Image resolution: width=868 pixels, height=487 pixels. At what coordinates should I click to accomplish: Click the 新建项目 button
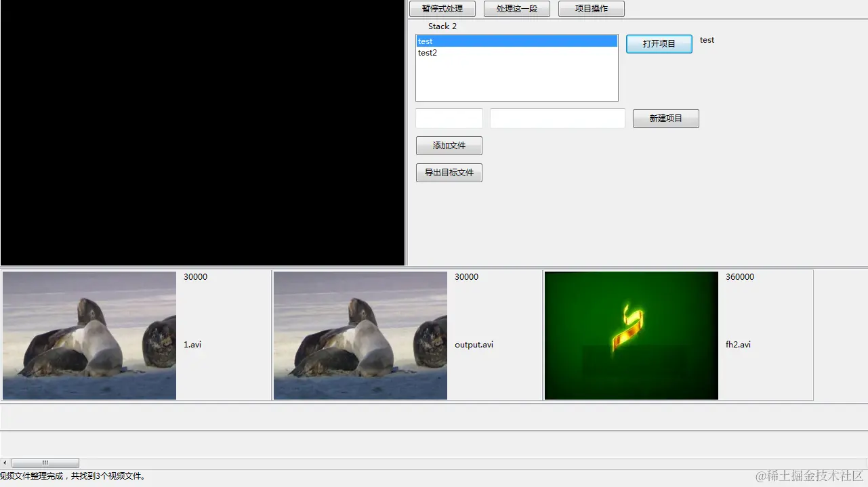coord(666,119)
